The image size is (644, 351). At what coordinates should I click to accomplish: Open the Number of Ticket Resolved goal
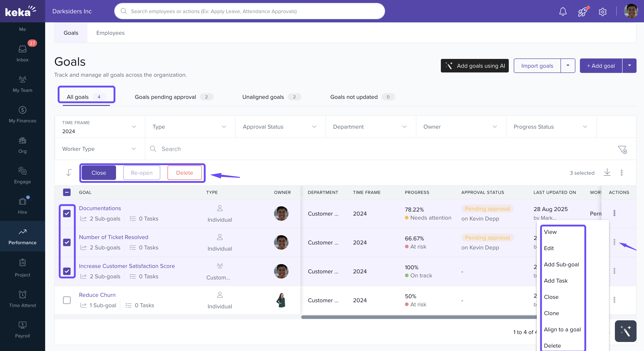114,237
